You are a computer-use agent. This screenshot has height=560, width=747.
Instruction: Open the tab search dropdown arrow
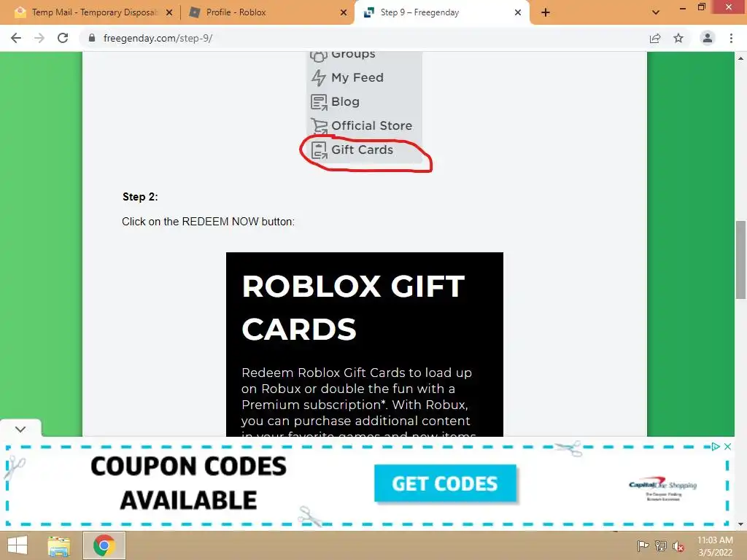[656, 12]
